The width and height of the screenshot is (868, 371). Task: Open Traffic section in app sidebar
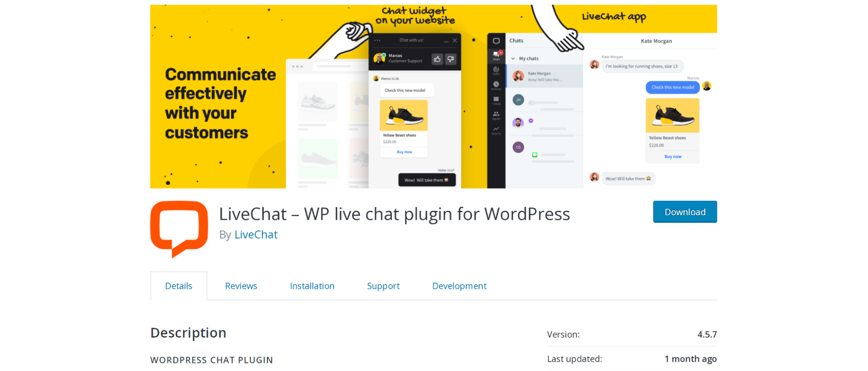pos(496,71)
